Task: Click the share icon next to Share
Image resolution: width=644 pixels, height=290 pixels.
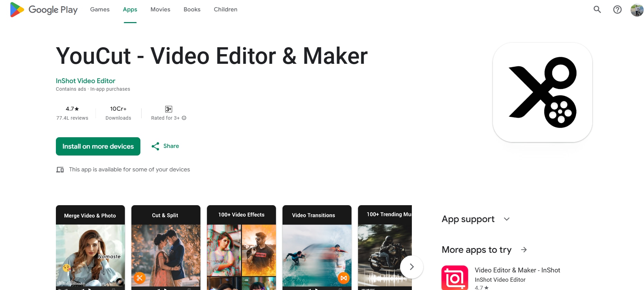Action: tap(155, 146)
